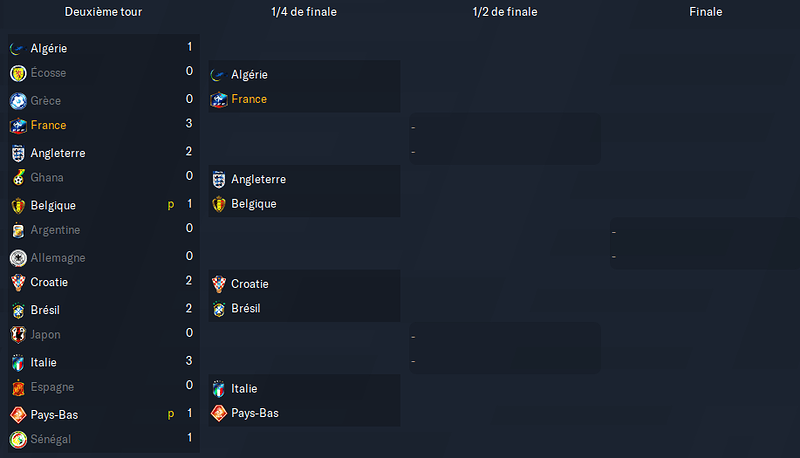
Task: Click Italie name in second round
Action: tap(43, 362)
